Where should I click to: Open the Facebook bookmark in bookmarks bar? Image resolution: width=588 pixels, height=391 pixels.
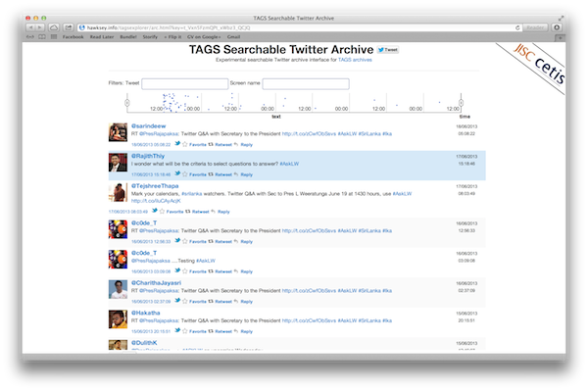coord(73,36)
